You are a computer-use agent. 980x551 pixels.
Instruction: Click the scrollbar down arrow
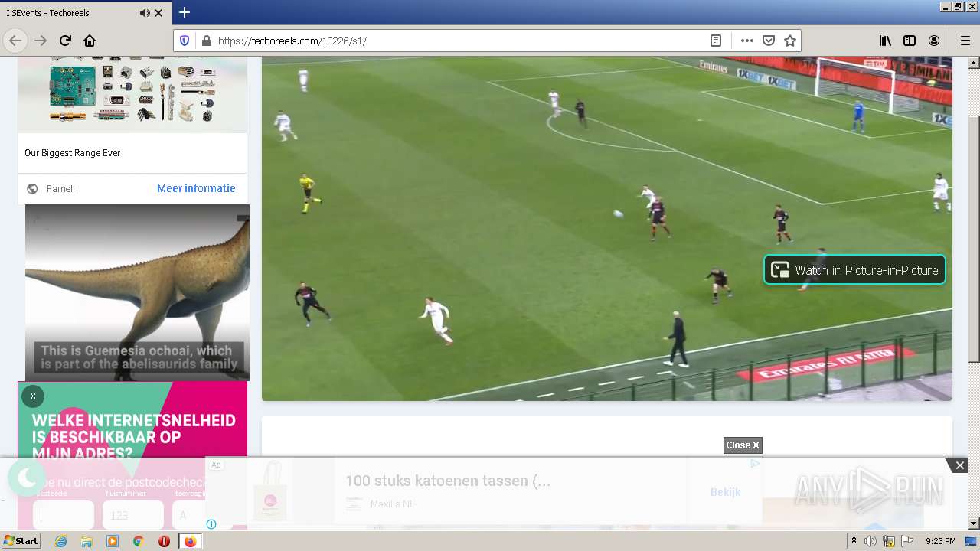[974, 523]
